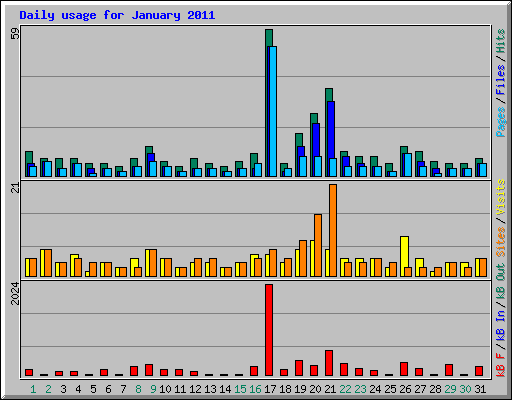Select the orange Sites bar on day 20
Viewport: 512px width, 400px height.
coord(318,245)
